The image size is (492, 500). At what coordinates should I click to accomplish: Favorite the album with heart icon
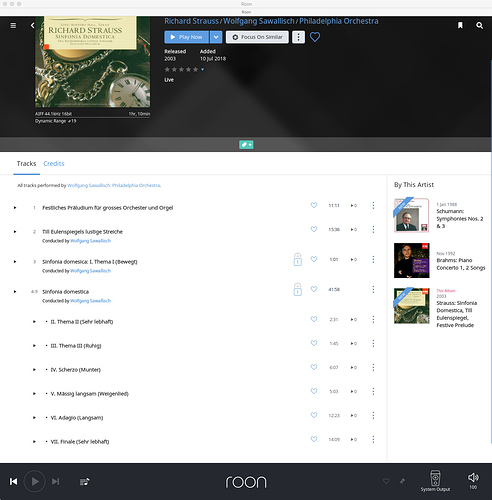315,37
